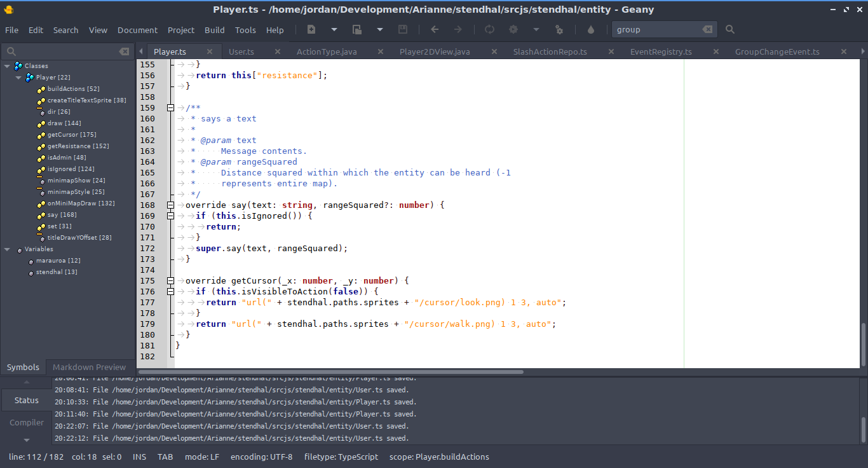The image size is (868, 468).
Task: Switch to the Player2DView.java tab
Action: 435,52
